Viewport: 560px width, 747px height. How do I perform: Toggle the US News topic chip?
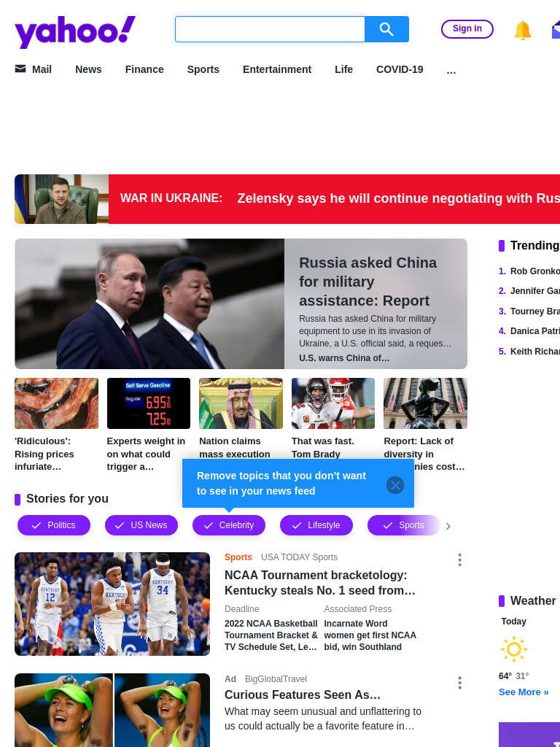click(141, 525)
